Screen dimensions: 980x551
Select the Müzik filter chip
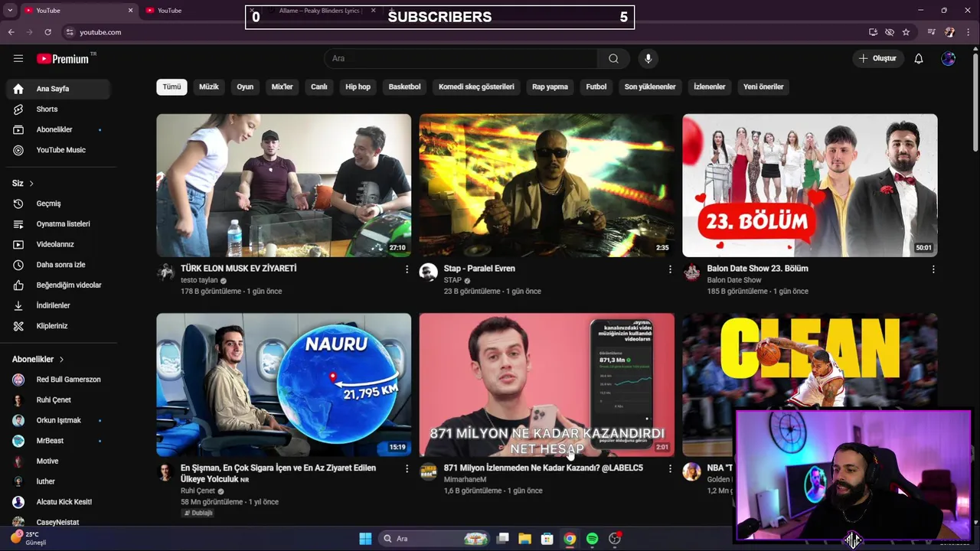point(209,86)
